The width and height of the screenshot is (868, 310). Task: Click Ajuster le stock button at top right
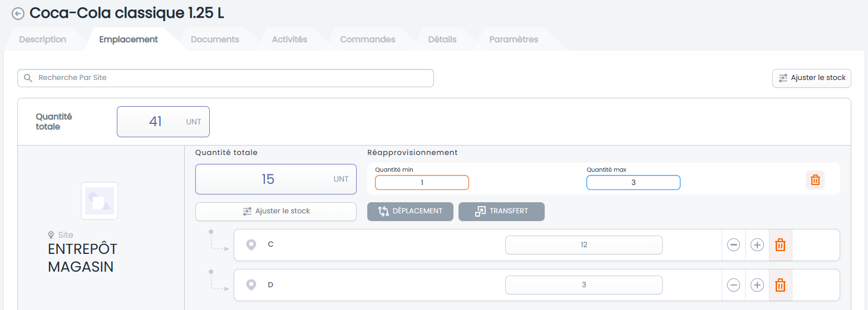point(812,78)
